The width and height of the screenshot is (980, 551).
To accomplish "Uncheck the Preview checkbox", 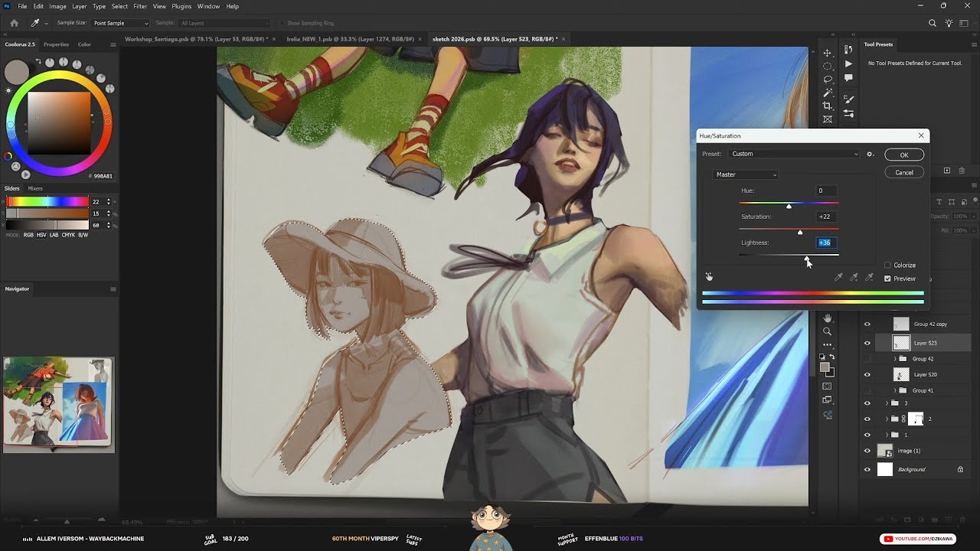I will pos(887,279).
